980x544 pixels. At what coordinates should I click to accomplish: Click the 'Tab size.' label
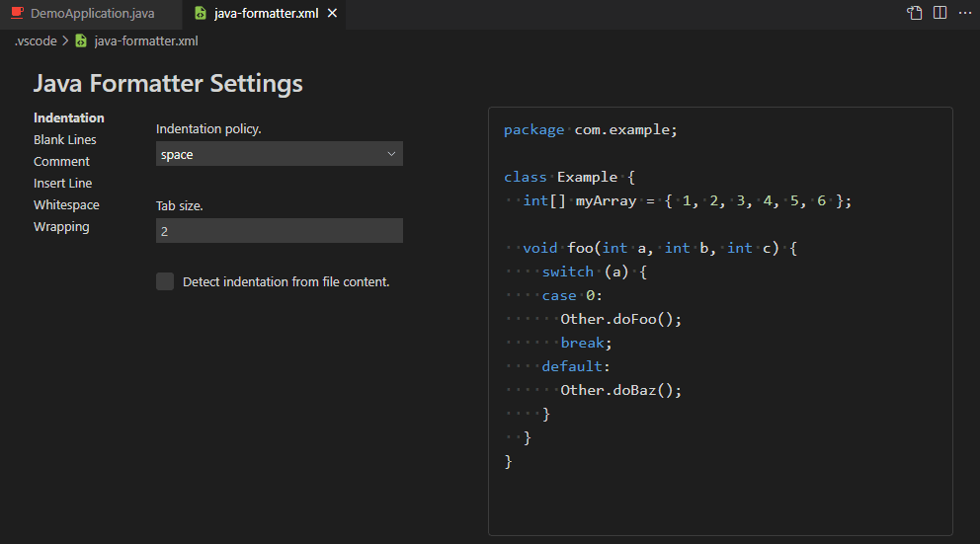(x=180, y=206)
